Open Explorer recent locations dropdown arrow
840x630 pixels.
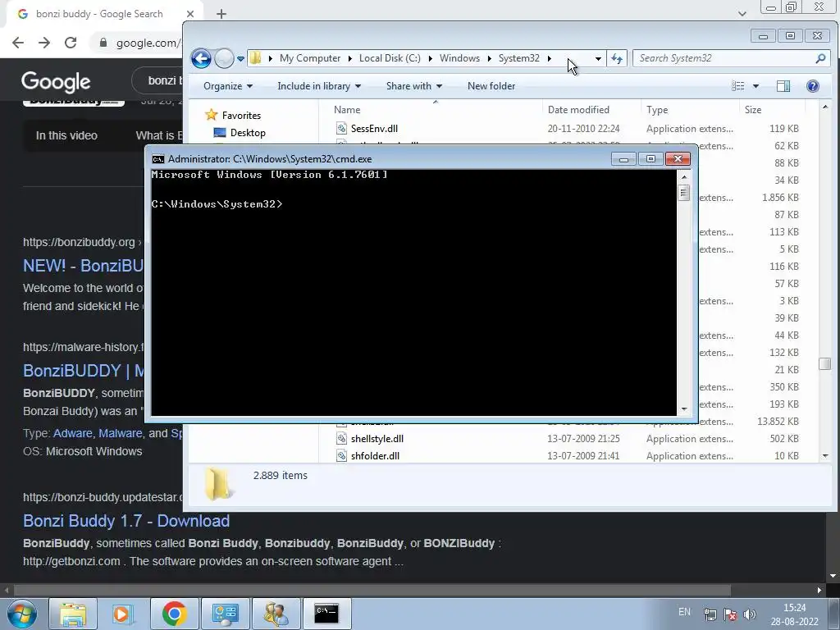tap(240, 59)
